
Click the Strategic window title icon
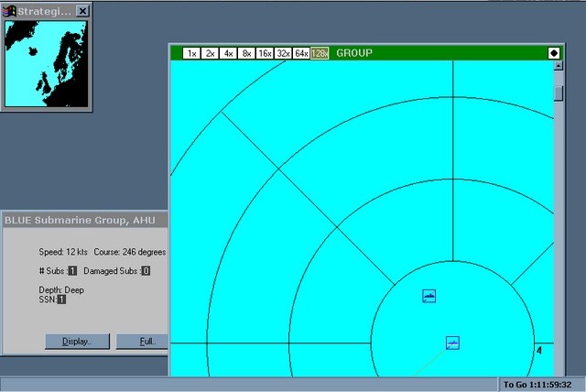11,11
